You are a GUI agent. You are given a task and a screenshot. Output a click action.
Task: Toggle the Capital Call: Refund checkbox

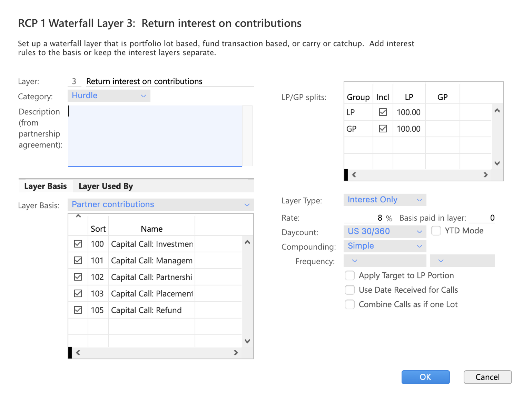pyautogui.click(x=78, y=310)
